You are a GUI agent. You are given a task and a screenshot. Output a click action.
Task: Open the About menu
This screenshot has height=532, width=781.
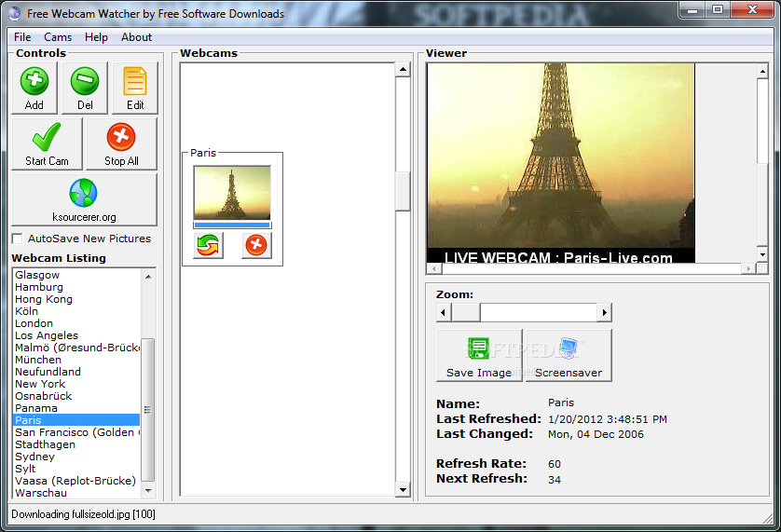click(136, 37)
